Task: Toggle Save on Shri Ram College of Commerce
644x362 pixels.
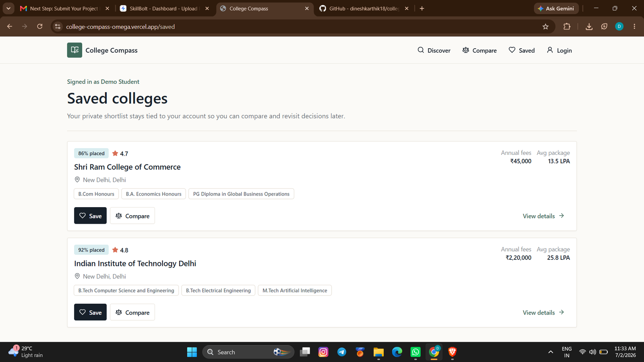Action: 90,216
